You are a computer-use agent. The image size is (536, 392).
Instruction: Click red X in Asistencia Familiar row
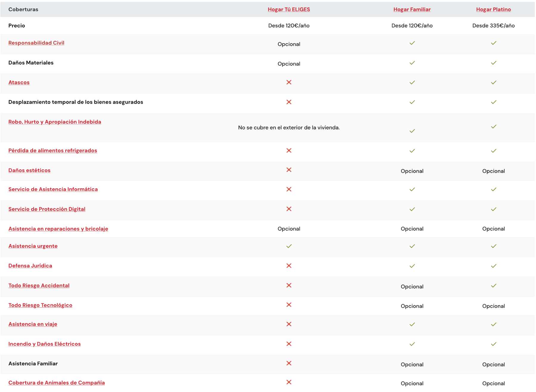[x=289, y=363]
